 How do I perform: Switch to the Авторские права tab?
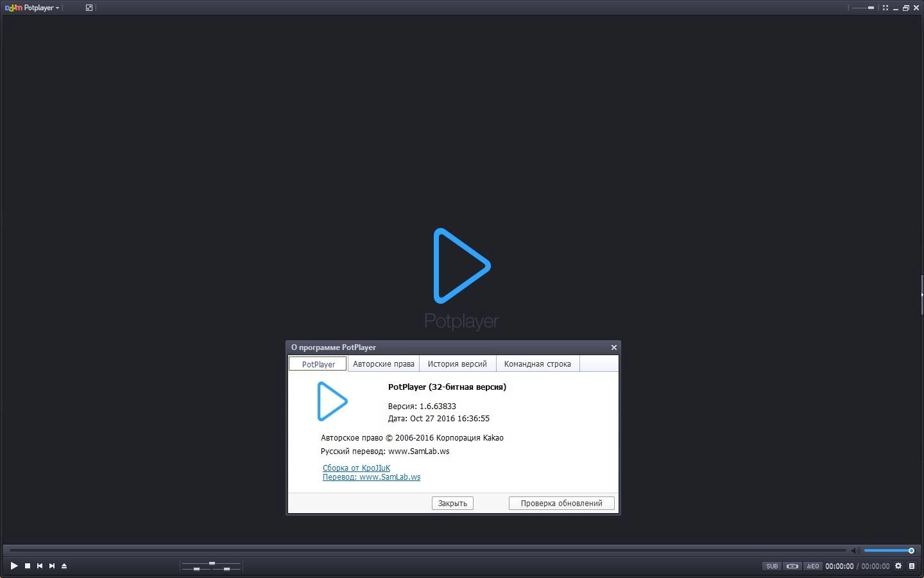[384, 363]
